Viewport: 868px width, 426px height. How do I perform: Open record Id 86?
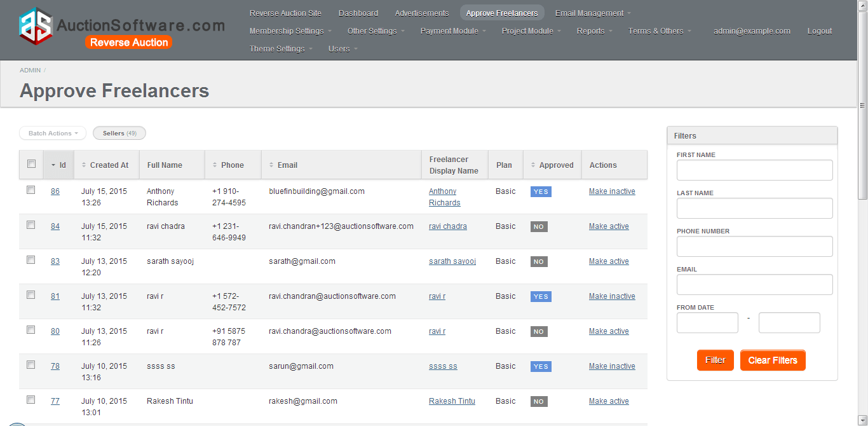55,191
